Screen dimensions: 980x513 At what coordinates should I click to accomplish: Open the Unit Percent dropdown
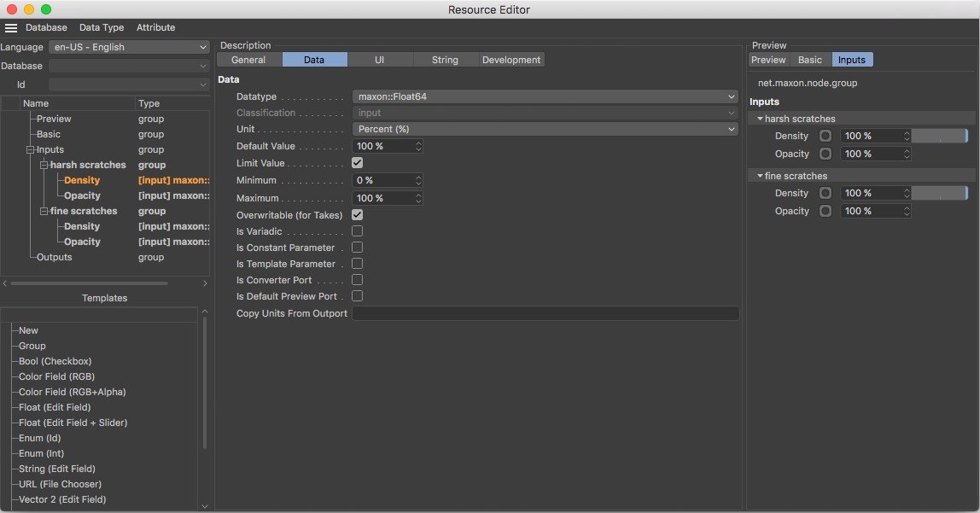pos(545,129)
